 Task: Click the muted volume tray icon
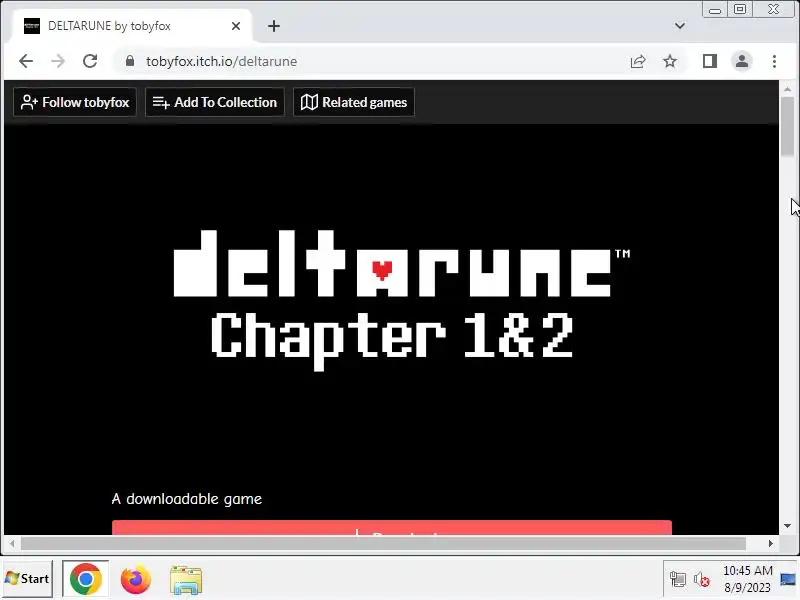[702, 580]
